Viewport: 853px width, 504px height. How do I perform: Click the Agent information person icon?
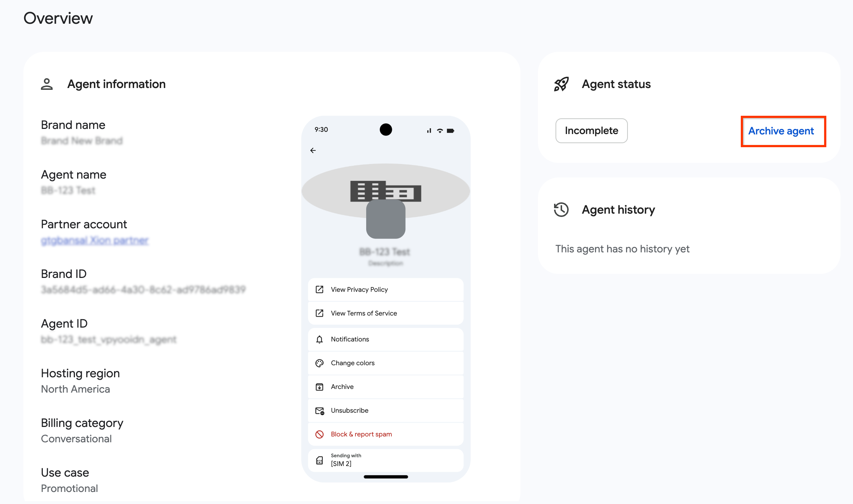(x=47, y=84)
